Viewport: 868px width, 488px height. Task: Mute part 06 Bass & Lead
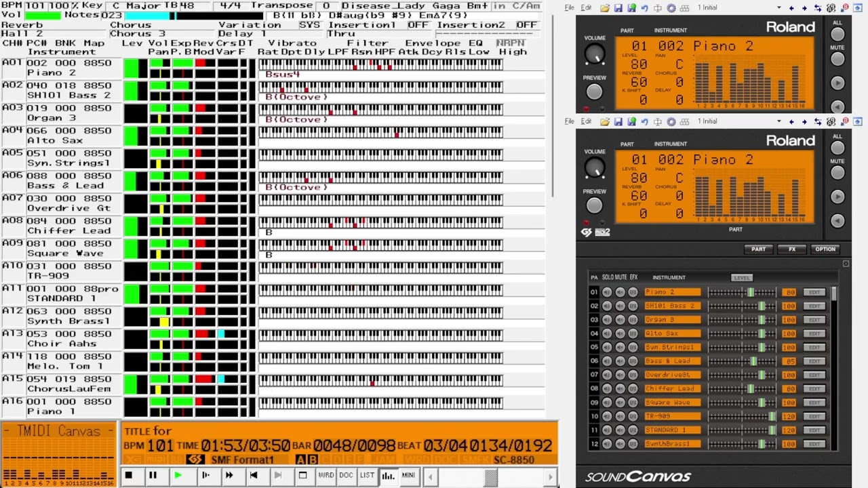click(620, 361)
